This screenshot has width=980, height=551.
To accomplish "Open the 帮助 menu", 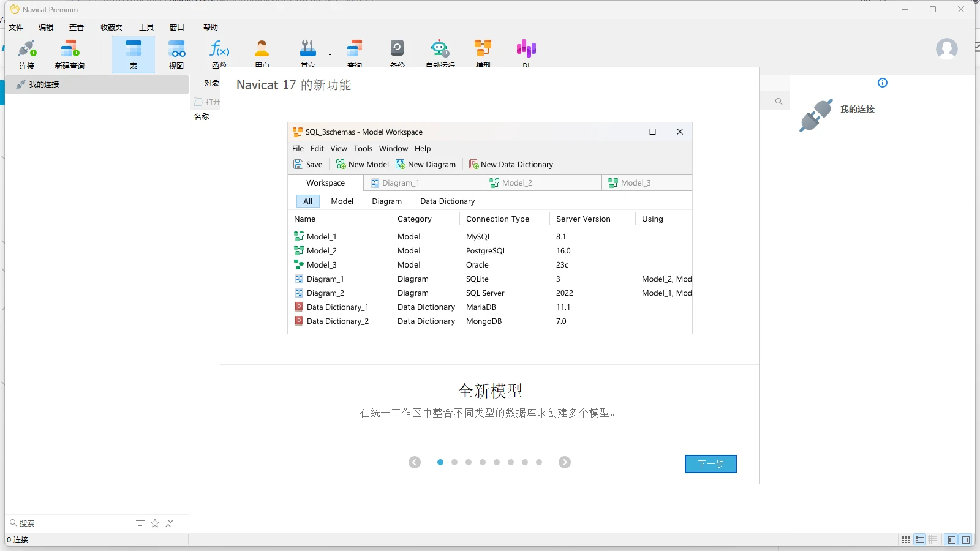I will pyautogui.click(x=211, y=27).
